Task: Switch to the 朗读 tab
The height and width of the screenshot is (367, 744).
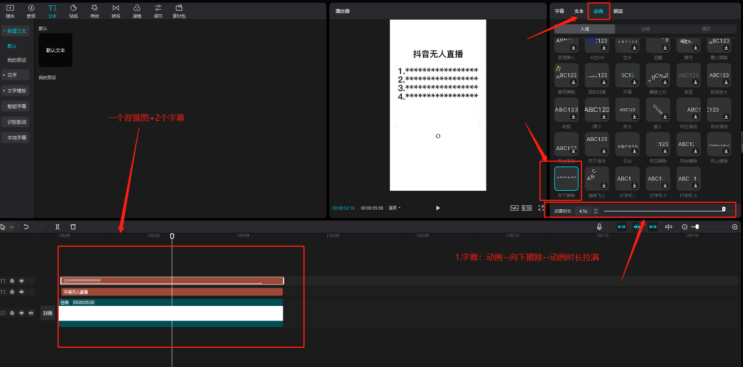Action: [618, 11]
